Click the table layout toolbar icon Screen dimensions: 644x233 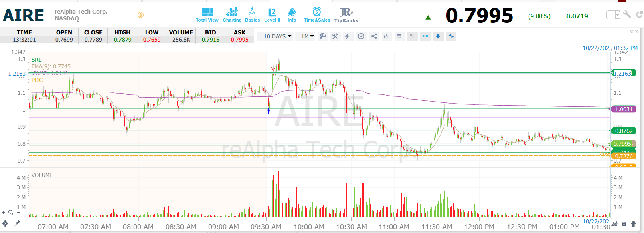click(399, 36)
